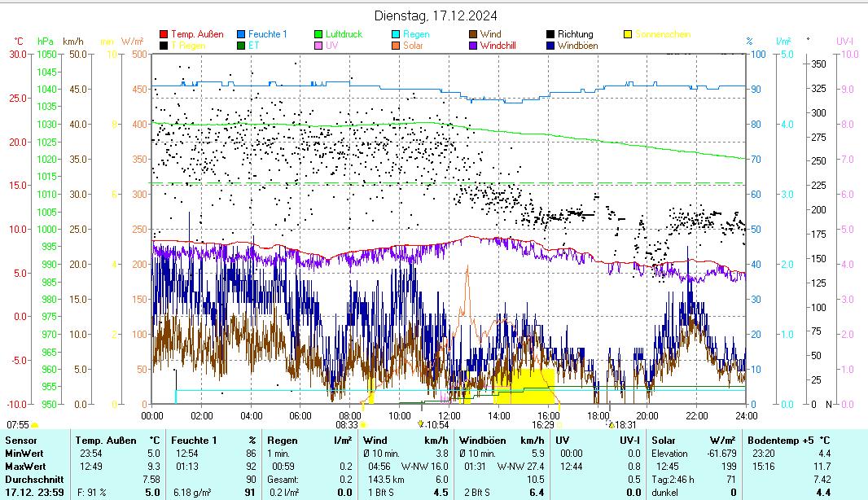Click the yellow Sonnenschein legend square
The image size is (868, 500).
pos(628,34)
